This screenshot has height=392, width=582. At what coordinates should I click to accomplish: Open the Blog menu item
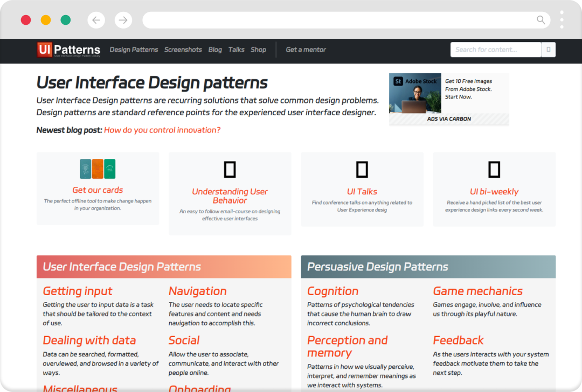point(215,50)
